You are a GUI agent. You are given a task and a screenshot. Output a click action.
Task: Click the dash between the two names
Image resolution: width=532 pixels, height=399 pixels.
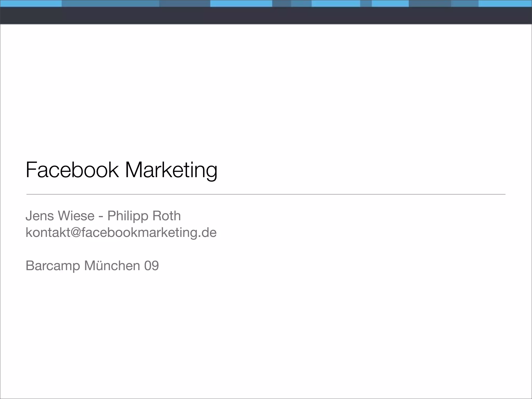pyautogui.click(x=101, y=216)
